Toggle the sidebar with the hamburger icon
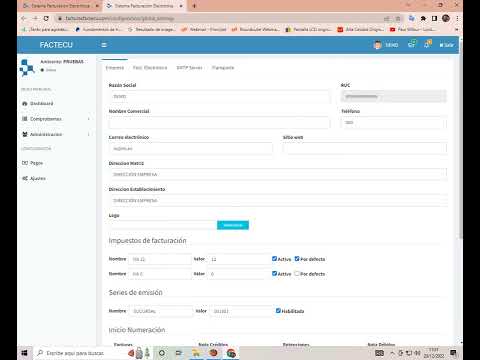This screenshot has width=480, height=360. pyautogui.click(x=104, y=45)
